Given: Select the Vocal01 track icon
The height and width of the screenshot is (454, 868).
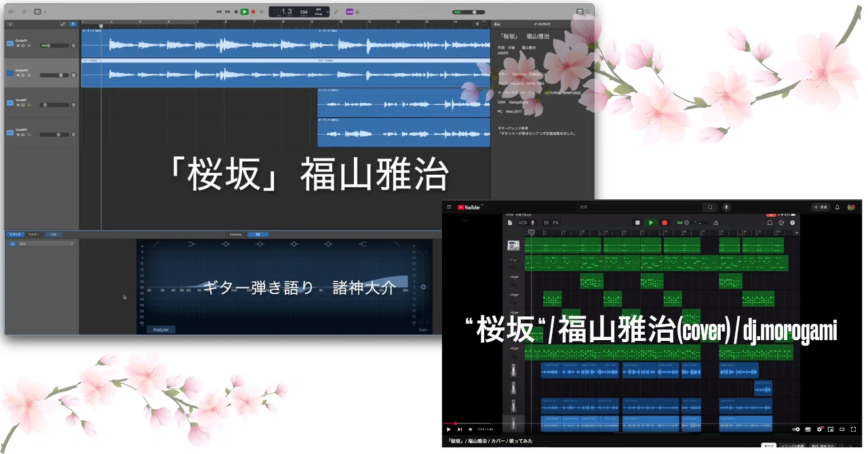Looking at the screenshot, I should pyautogui.click(x=10, y=103).
